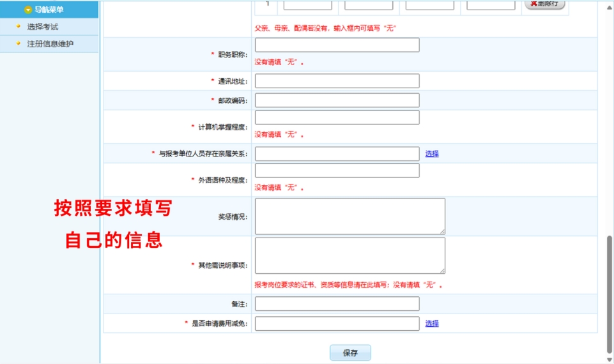This screenshot has height=364, width=614.
Task: Focus the 通讯地址 text box
Action: coord(337,81)
